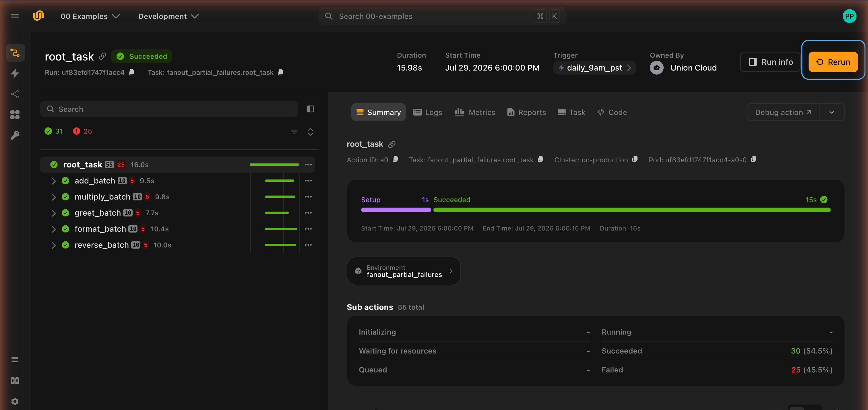Expand the greet_batch tree row
The image size is (868, 410).
(x=54, y=213)
